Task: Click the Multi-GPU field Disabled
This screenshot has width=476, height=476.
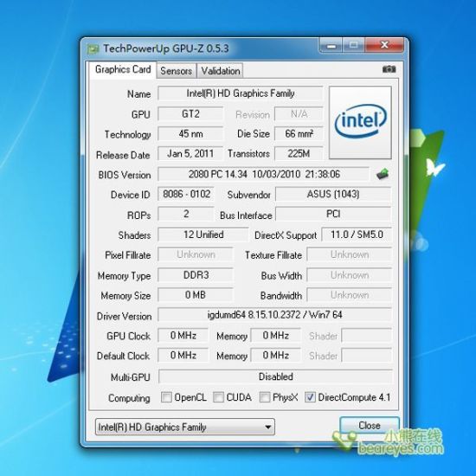Action: [x=275, y=377]
